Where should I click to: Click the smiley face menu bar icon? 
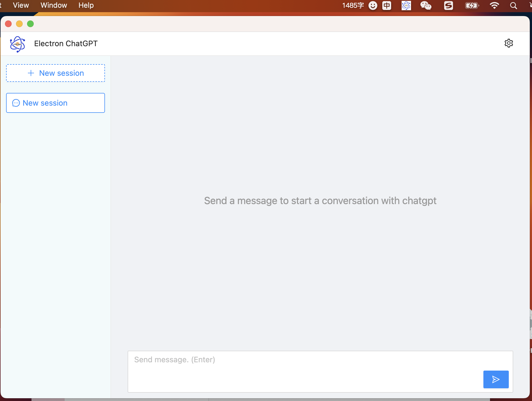click(x=373, y=6)
